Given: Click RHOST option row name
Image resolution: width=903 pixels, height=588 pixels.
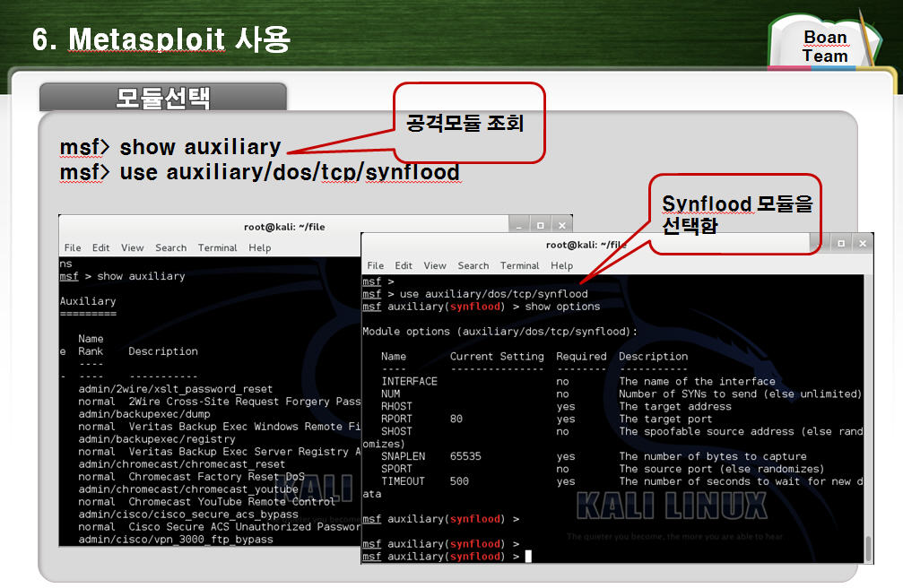Looking at the screenshot, I should tap(396, 407).
